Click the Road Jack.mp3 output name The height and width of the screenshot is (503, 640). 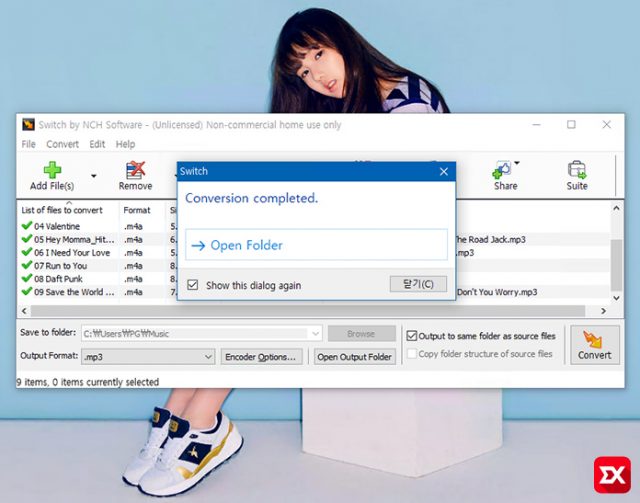pyautogui.click(x=490, y=239)
